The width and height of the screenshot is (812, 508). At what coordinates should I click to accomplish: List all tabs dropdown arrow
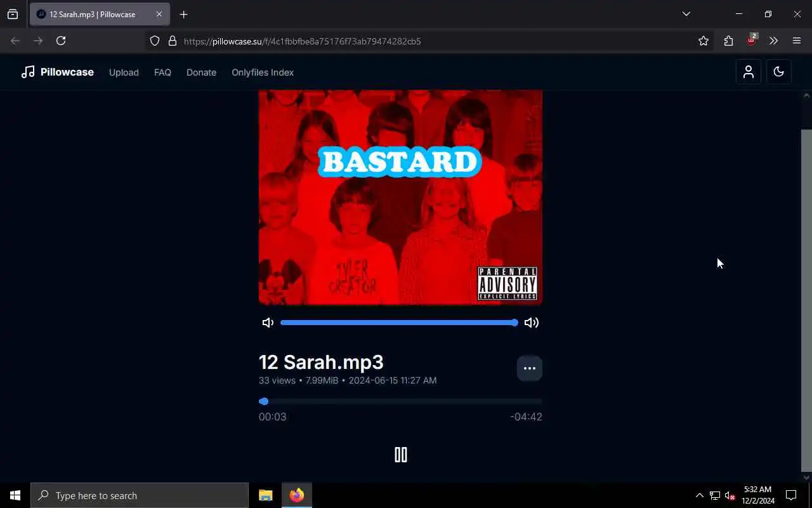click(x=686, y=14)
